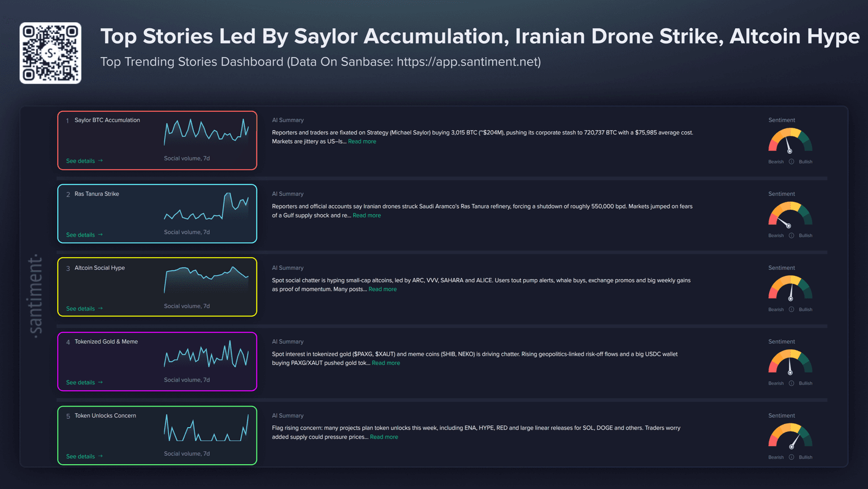The width and height of the screenshot is (868, 489).
Task: Open See details for Token Unlocks Concern
Action: [x=84, y=457]
